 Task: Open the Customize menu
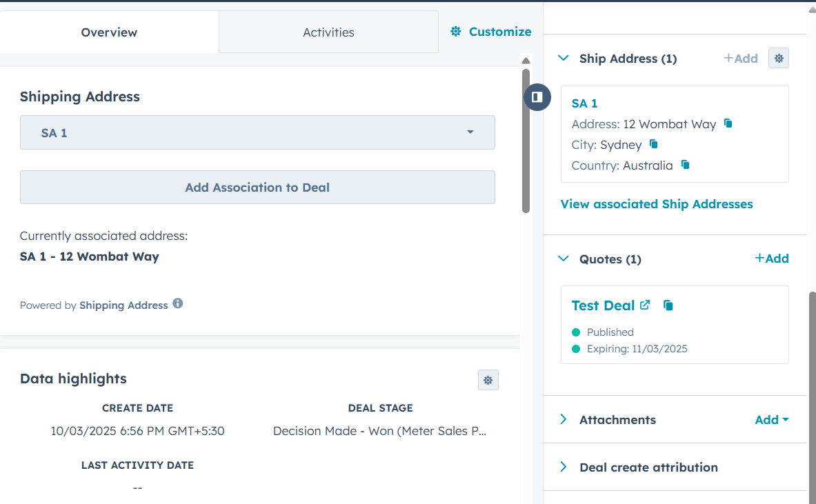click(490, 31)
